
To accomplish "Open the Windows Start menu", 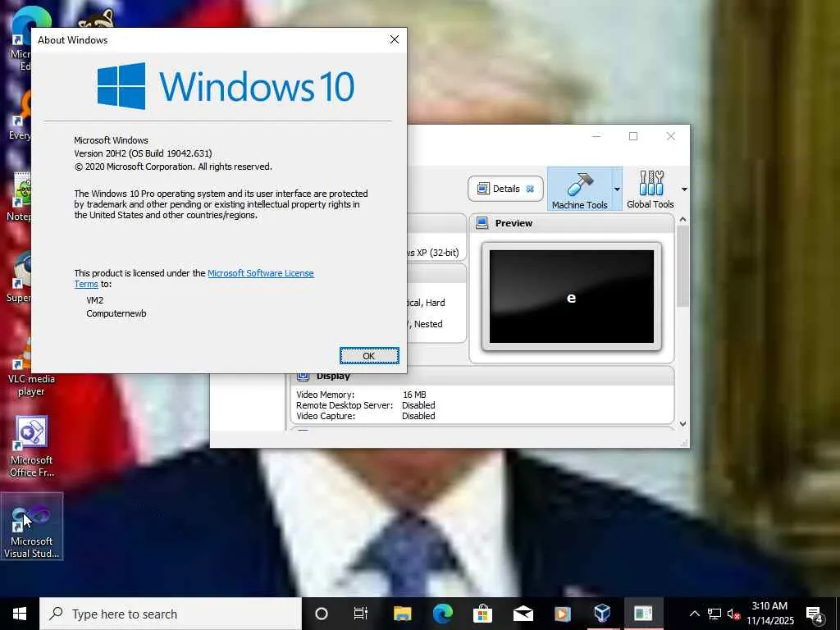I will coord(20,614).
